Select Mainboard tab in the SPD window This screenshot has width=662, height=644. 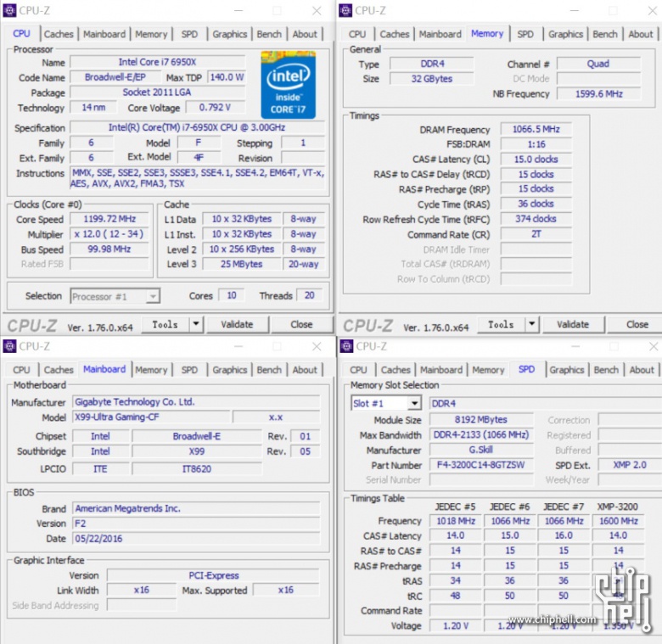pos(441,370)
